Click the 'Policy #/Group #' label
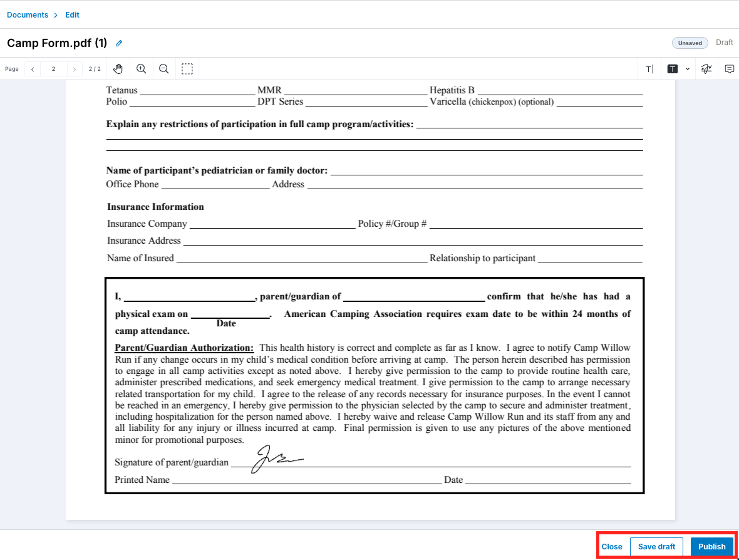739x560 pixels. pyautogui.click(x=392, y=224)
